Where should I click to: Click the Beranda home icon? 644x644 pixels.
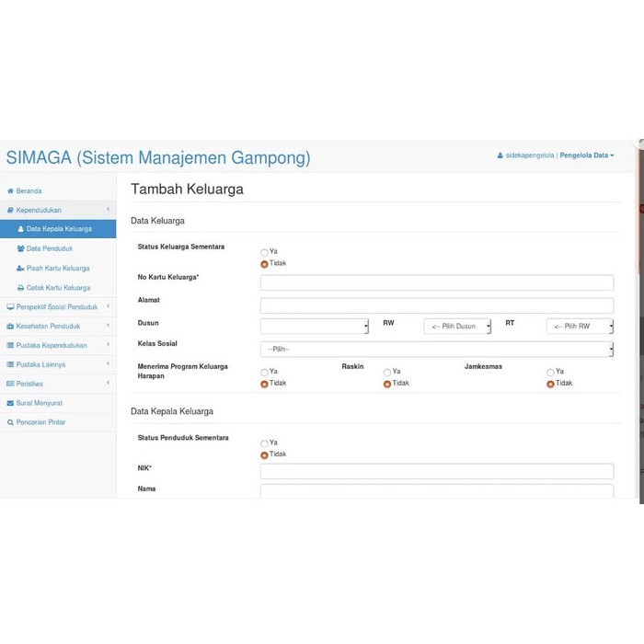pyautogui.click(x=11, y=191)
